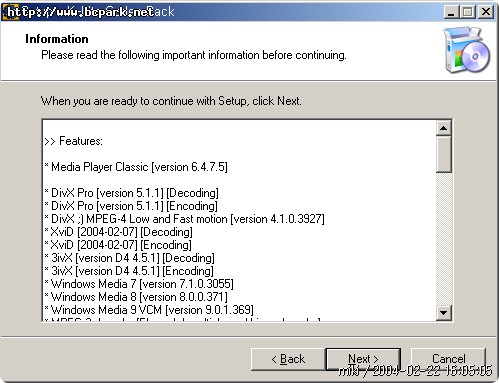
Task: Grab the vertical scrollbar thumb
Action: 444,154
